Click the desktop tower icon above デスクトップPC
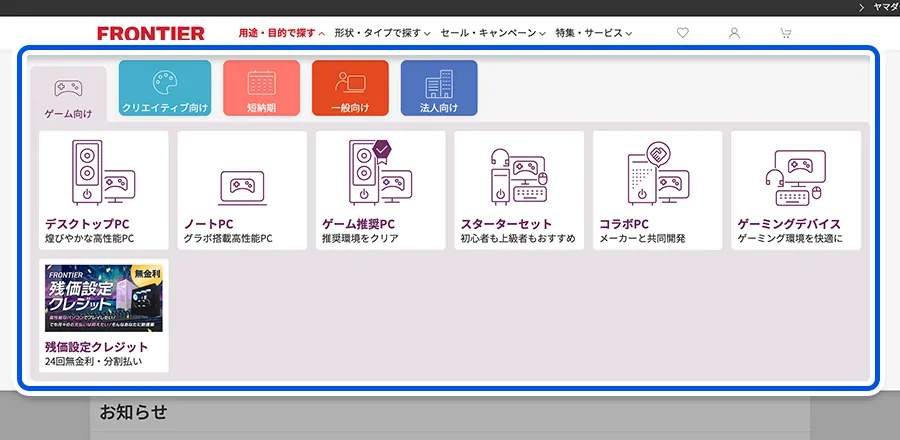The width and height of the screenshot is (900, 440). (104, 172)
